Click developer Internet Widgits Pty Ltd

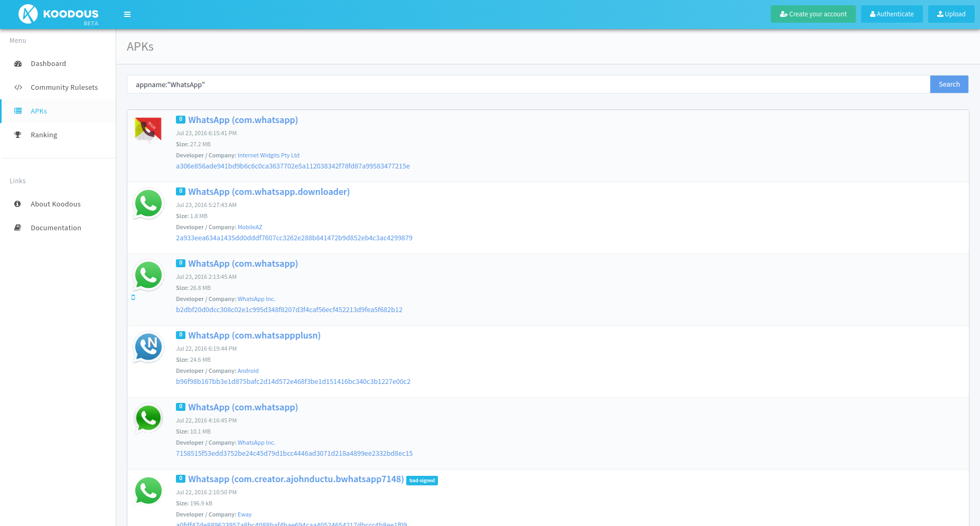268,155
